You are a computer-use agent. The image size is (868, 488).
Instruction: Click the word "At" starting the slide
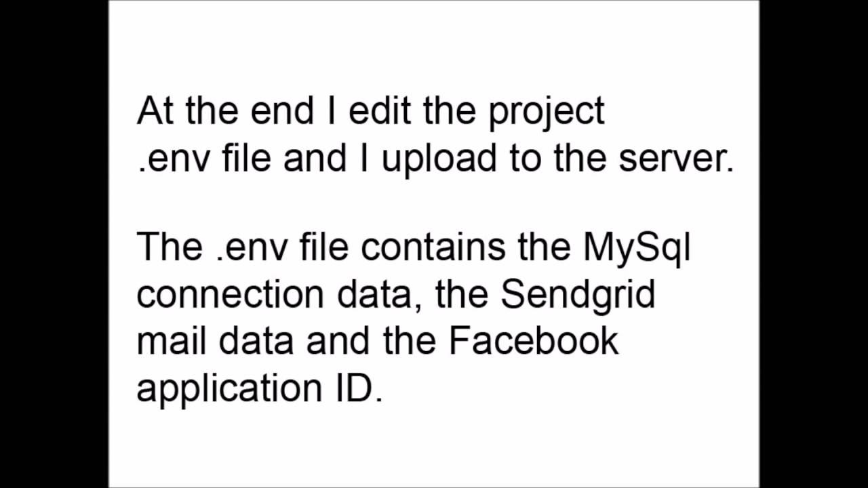155,110
